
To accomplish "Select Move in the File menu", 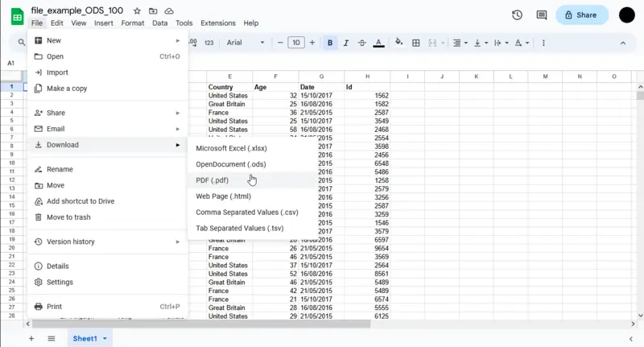I will [108, 185].
